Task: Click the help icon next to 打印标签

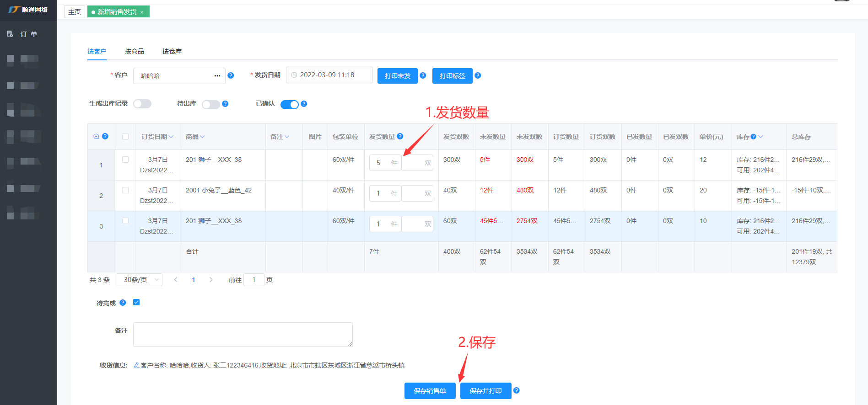Action: (x=478, y=75)
